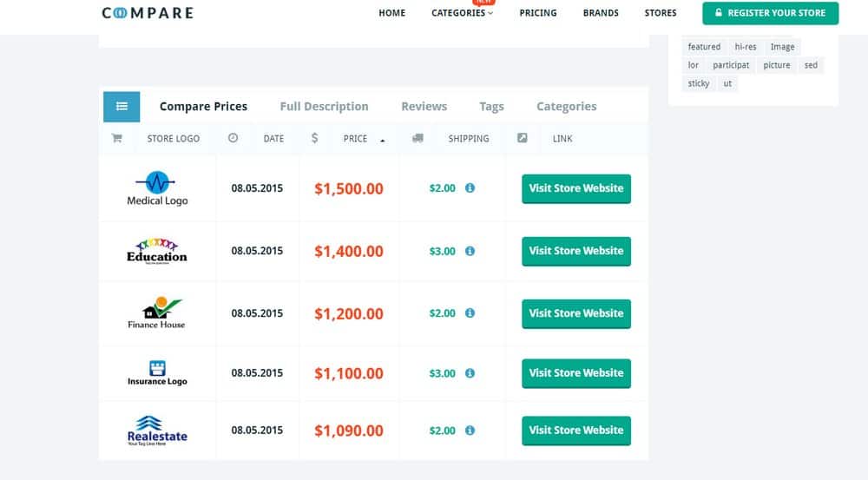Click the truck icon in Shipping header
The width and height of the screenshot is (868, 480).
(418, 138)
